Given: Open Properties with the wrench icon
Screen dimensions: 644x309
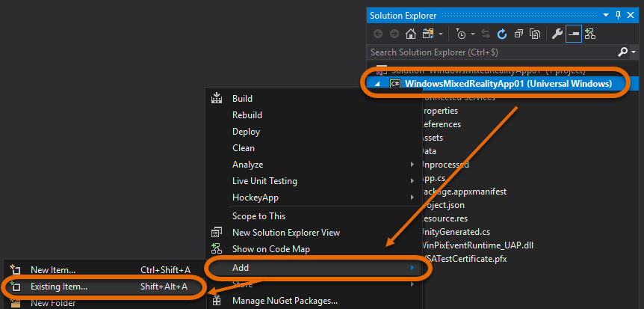Looking at the screenshot, I should tap(557, 34).
